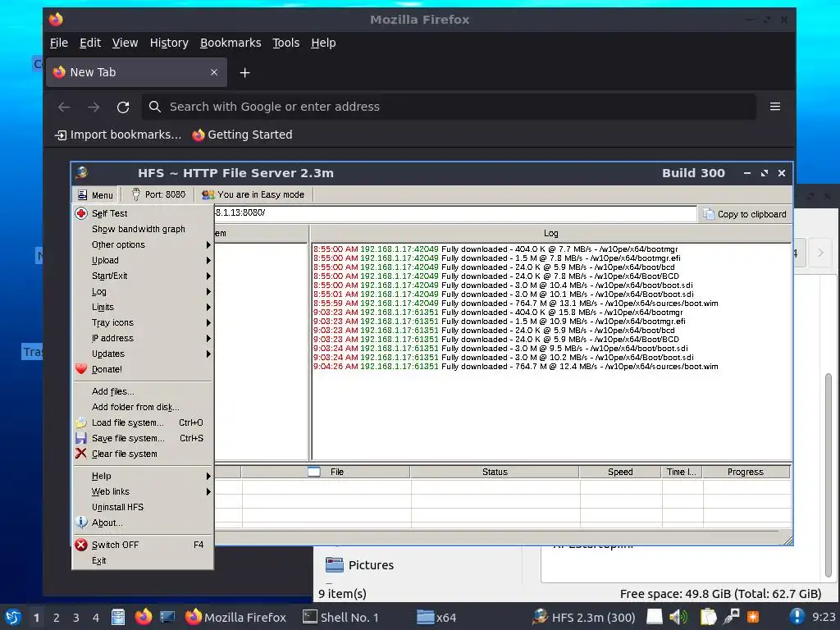Expand the Tray icons submenu arrow
This screenshot has height=630, width=840.
click(208, 322)
